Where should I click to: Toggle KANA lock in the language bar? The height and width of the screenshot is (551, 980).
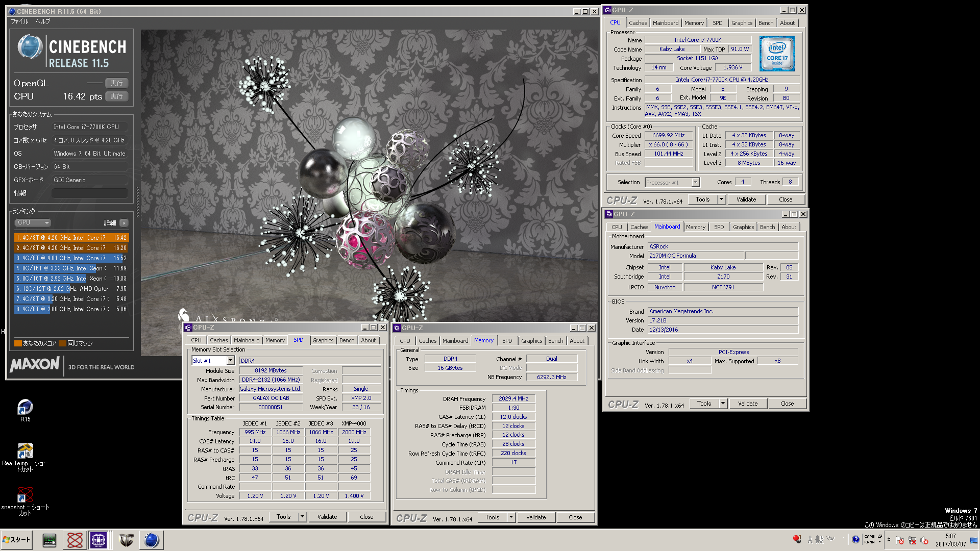(869, 542)
